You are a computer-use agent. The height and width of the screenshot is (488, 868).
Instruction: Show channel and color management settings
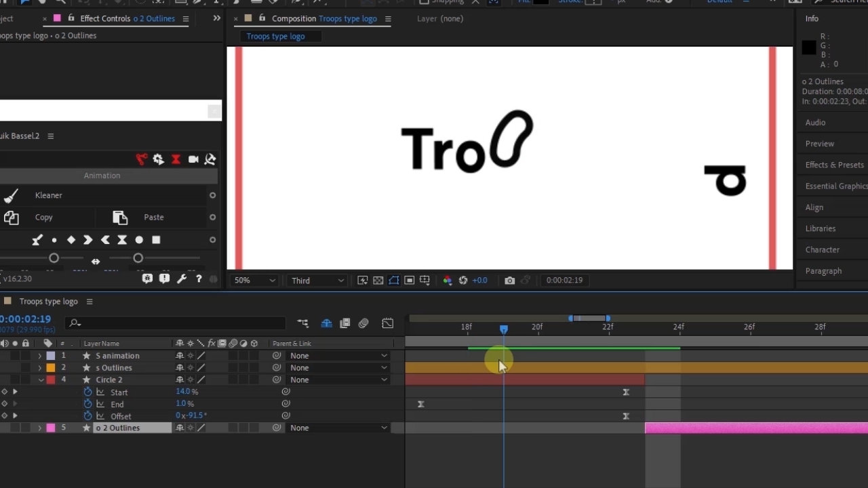[448, 281]
